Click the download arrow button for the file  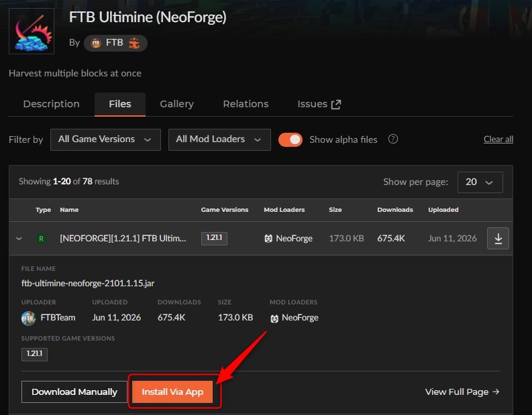click(498, 239)
